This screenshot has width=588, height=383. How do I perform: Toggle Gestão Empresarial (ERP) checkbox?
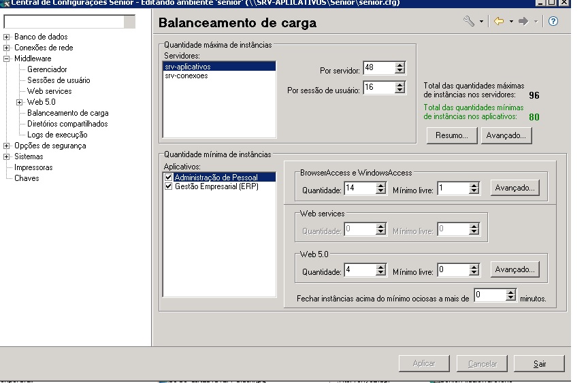coord(168,186)
